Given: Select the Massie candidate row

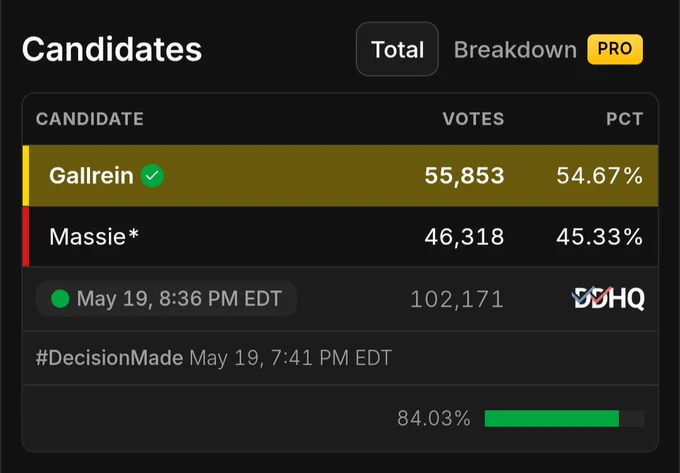Looking at the screenshot, I should (340, 237).
